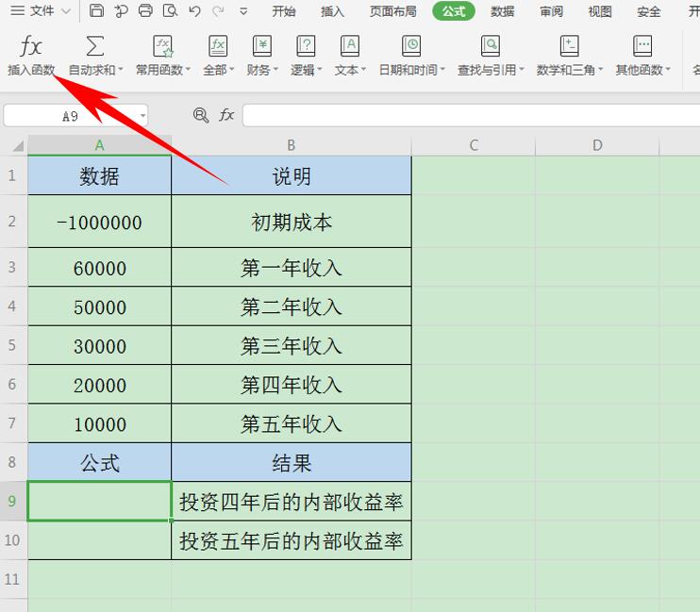Image resolution: width=700 pixels, height=612 pixels.
Task: Select header cell 公式
Action: 99,462
